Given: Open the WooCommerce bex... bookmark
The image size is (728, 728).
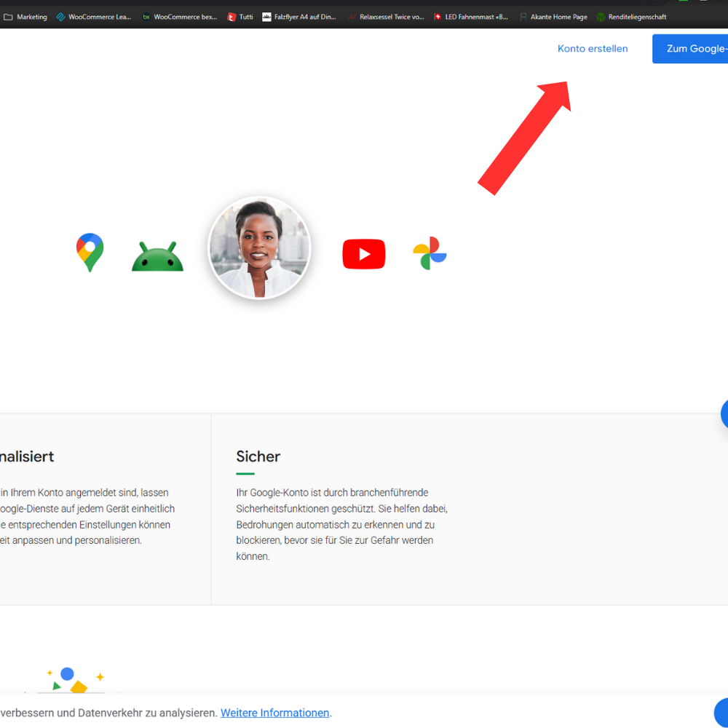Looking at the screenshot, I should [180, 17].
